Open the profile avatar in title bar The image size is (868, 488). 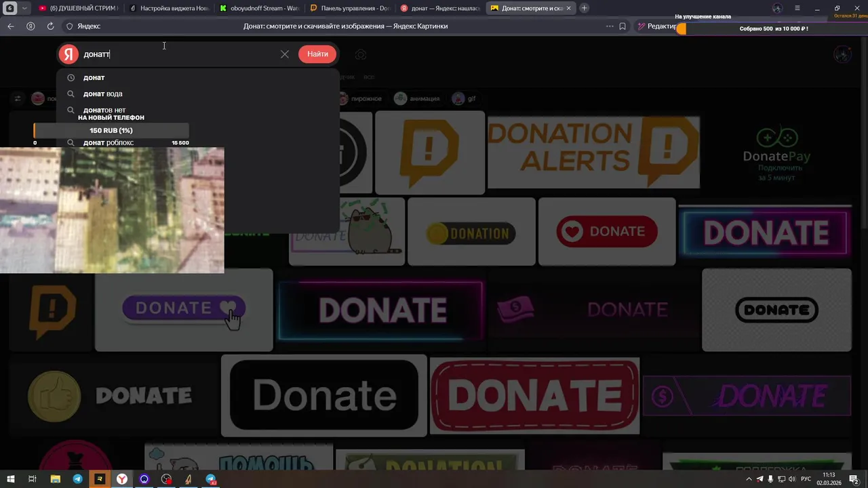pyautogui.click(x=777, y=8)
